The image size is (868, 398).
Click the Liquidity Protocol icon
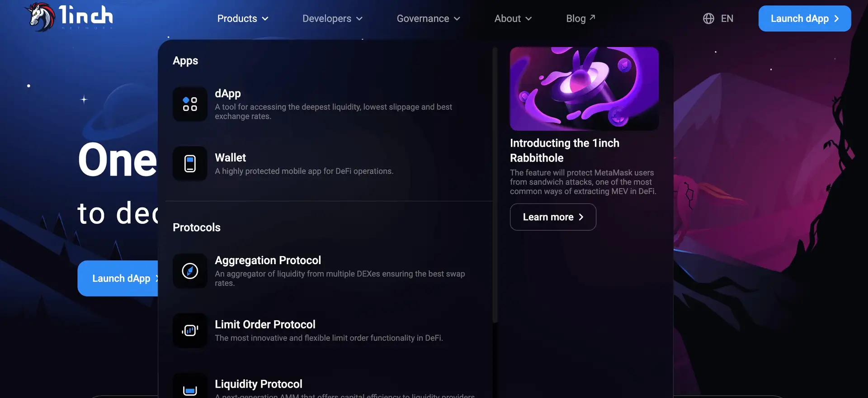point(190,389)
